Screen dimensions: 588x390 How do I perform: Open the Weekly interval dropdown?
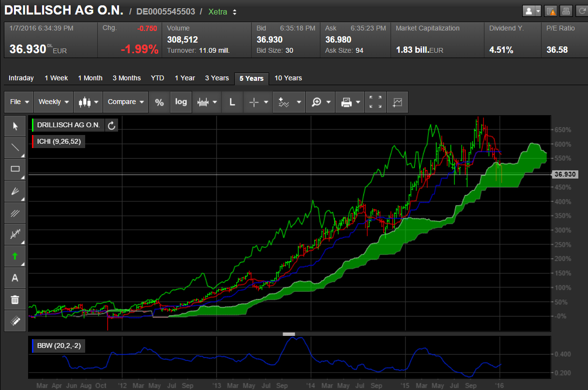pyautogui.click(x=53, y=102)
